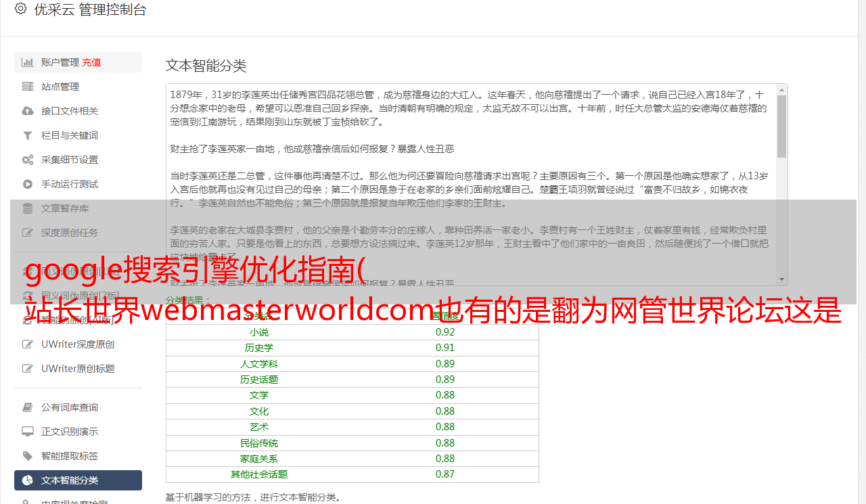Select the 文学 category cell
Viewport: 866px width, 504px height.
[x=259, y=395]
